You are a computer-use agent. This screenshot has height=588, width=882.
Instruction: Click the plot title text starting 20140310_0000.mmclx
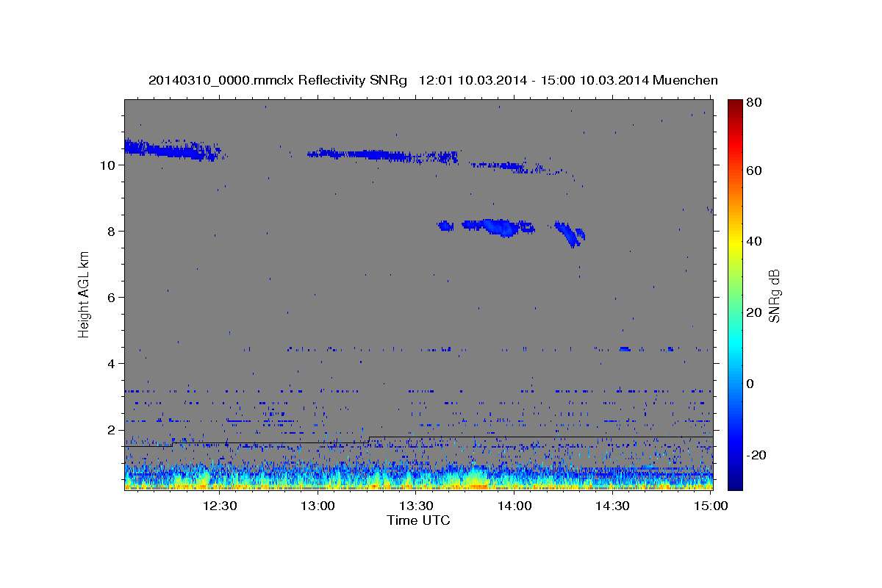[x=433, y=80]
